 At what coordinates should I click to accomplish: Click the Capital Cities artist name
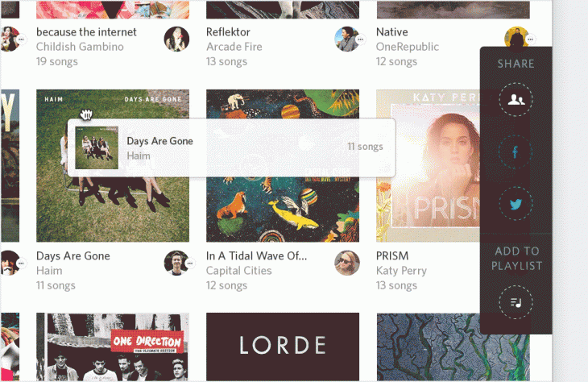click(239, 271)
